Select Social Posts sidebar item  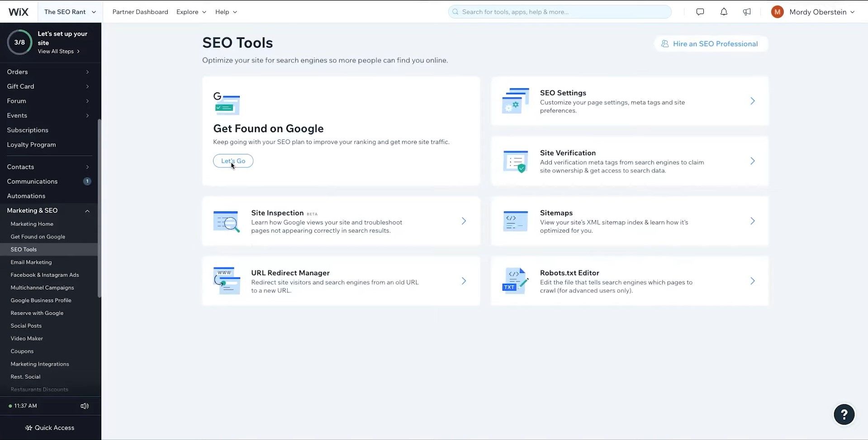tap(26, 325)
